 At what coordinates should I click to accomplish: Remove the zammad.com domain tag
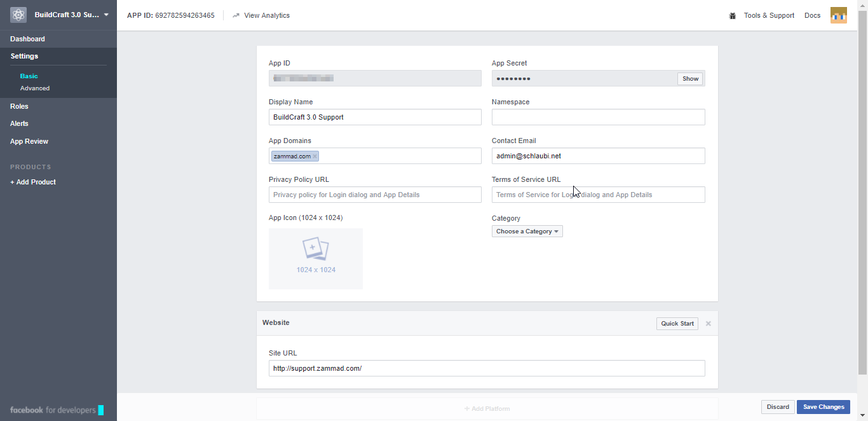pyautogui.click(x=315, y=156)
